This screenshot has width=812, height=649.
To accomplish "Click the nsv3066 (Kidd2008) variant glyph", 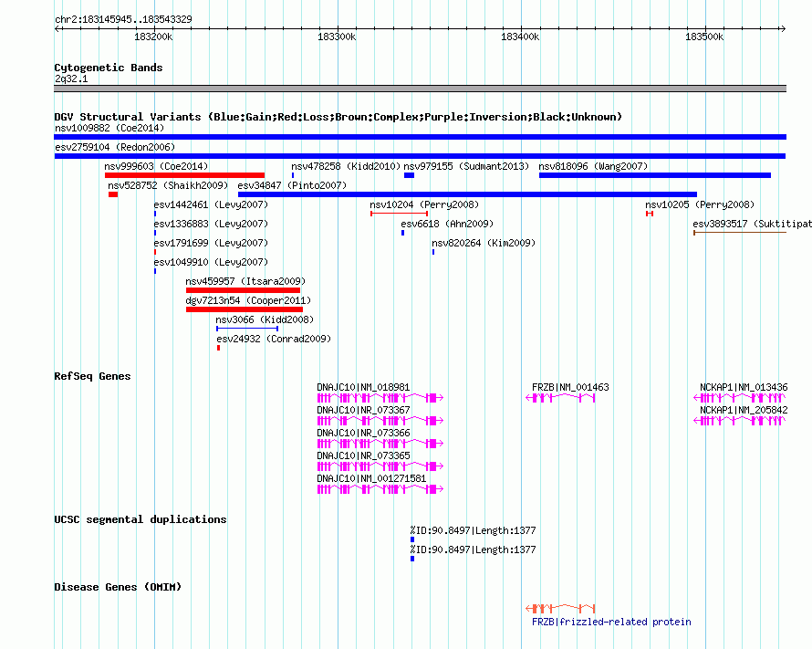I will coord(247,329).
